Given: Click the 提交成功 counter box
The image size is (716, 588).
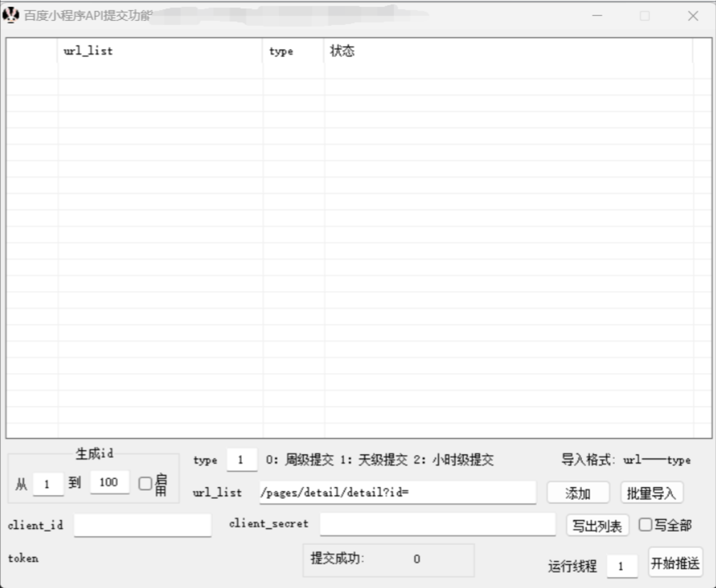Looking at the screenshot, I should click(x=389, y=560).
